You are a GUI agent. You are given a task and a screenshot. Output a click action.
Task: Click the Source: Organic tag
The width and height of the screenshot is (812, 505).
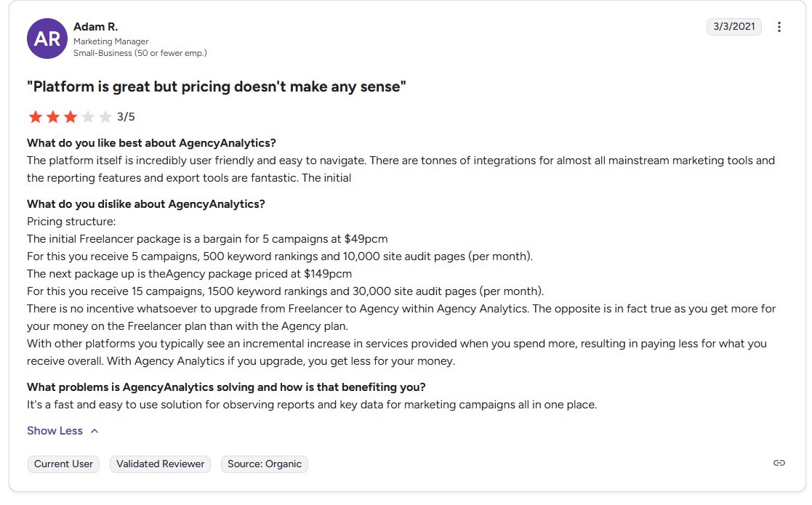[265, 464]
